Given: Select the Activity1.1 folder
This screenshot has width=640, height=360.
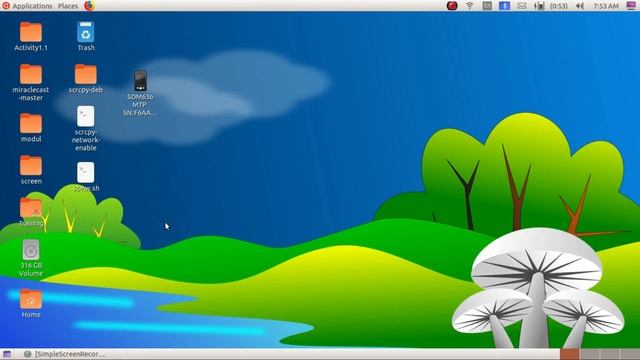Looking at the screenshot, I should (x=31, y=37).
